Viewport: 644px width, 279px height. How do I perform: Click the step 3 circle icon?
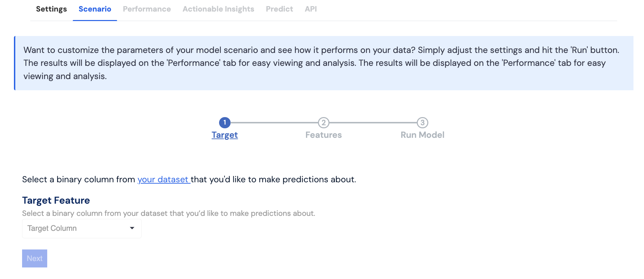[x=422, y=123]
